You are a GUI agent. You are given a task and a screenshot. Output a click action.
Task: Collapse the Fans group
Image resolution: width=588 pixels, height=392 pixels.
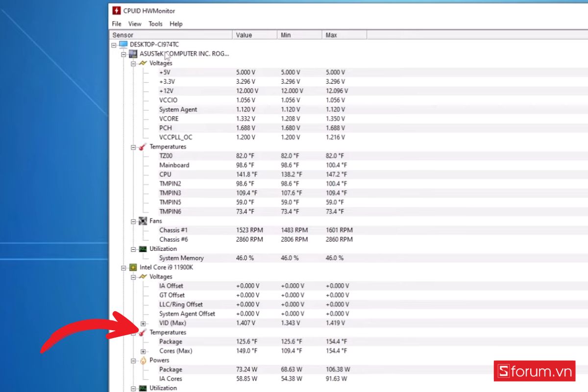coord(133,221)
